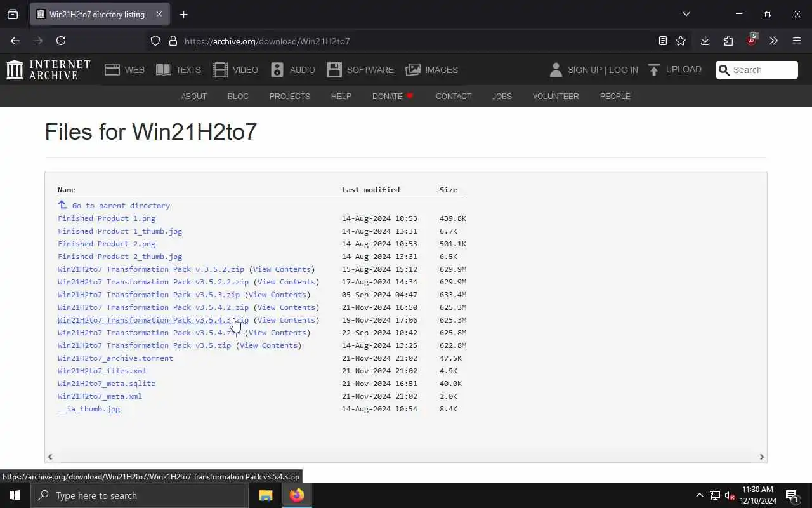Download Transformation Pack v3.5.4.2.zip
Viewport: 812px width, 508px height.
click(x=153, y=307)
